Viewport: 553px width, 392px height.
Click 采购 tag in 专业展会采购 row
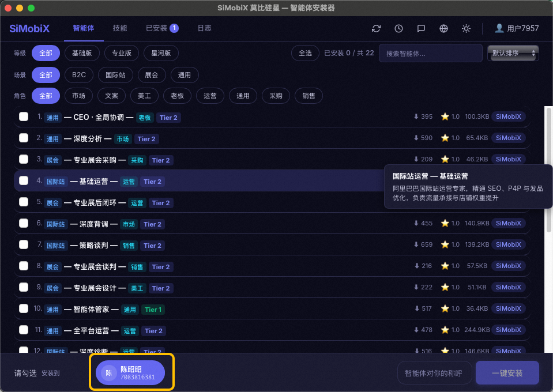[137, 160]
